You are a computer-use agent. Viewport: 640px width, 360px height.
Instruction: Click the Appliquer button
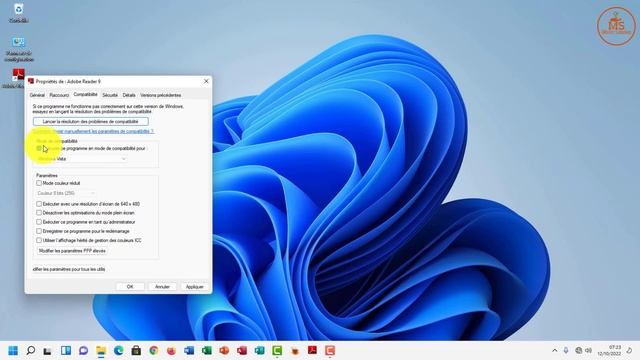tap(195, 287)
